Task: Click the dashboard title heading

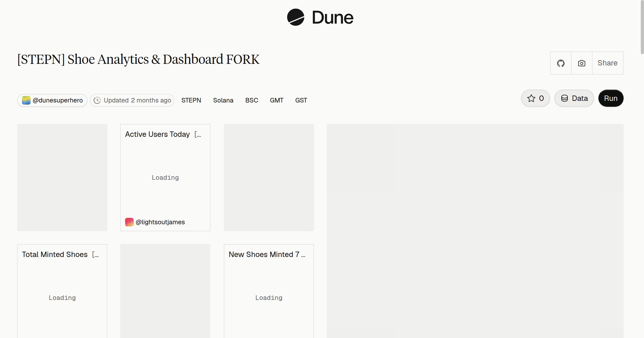Action: 138,60
